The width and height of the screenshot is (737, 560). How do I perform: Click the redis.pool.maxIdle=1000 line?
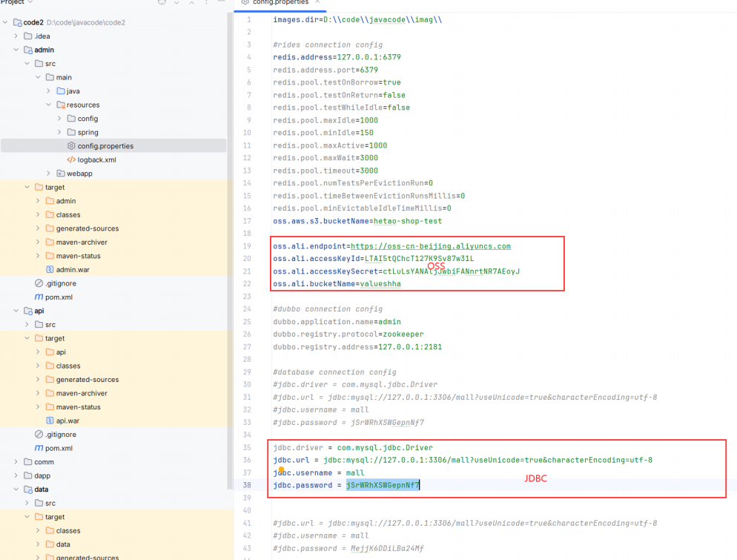325,120
